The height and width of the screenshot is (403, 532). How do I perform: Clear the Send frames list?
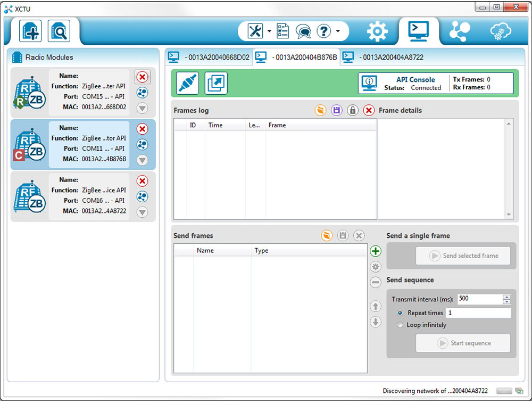coord(359,235)
